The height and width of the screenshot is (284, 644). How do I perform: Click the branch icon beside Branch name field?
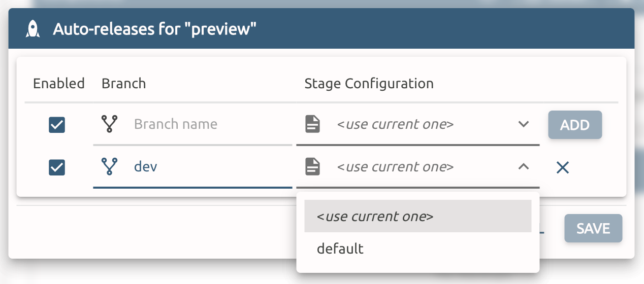(x=110, y=124)
